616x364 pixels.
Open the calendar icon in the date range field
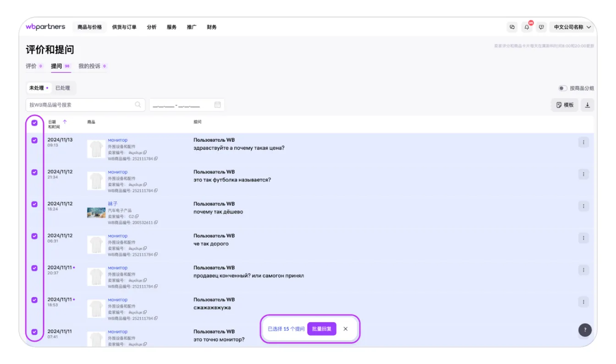(218, 105)
